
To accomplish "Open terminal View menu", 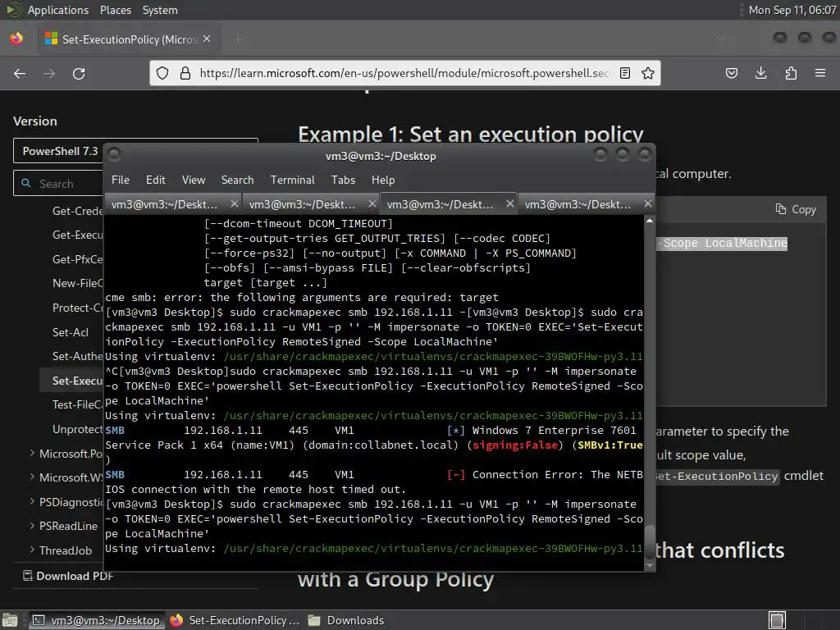I will point(194,180).
